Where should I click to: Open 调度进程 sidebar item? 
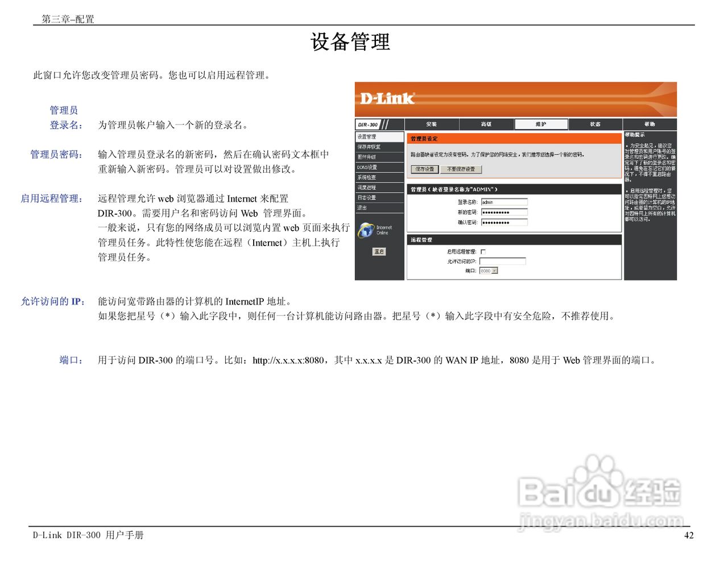coord(379,188)
